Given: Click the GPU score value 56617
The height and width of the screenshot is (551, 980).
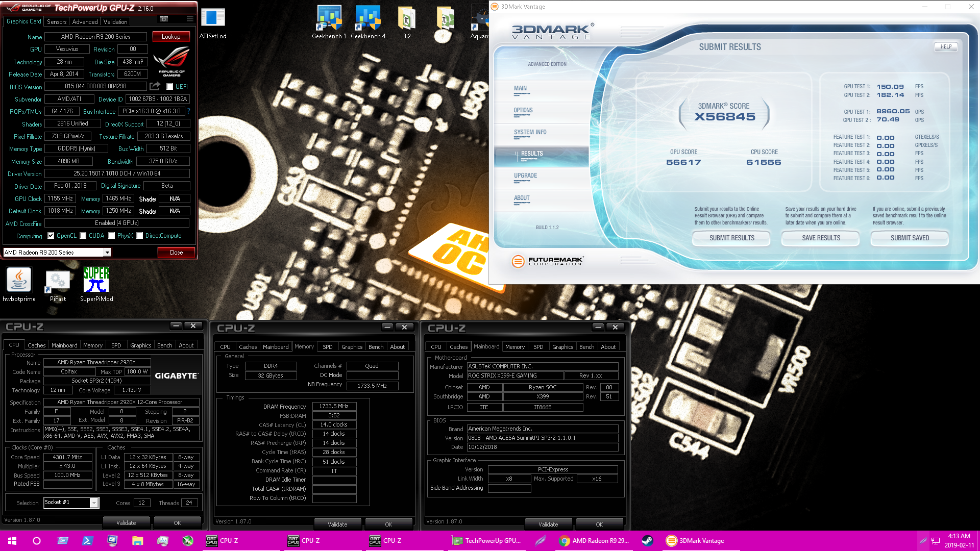Looking at the screenshot, I should click(x=683, y=162).
